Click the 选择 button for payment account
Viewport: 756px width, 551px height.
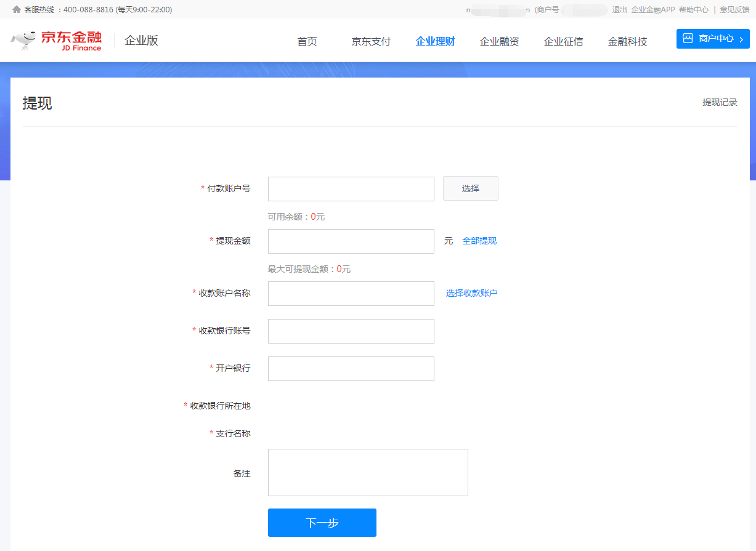pyautogui.click(x=470, y=188)
